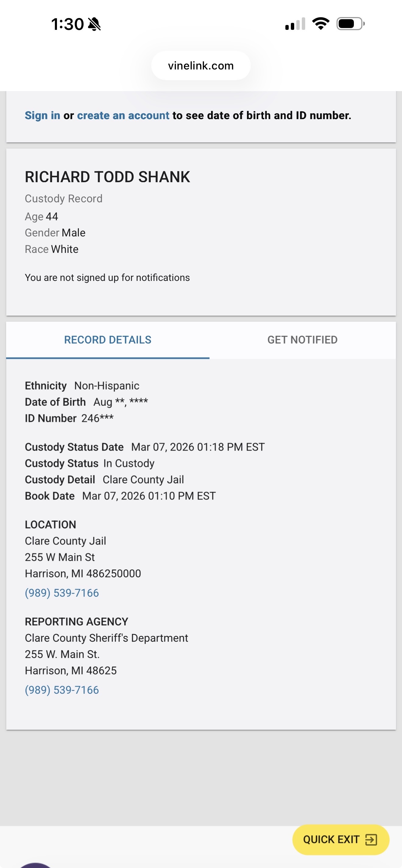The width and height of the screenshot is (402, 868).
Task: Click the Richard Todd Shank name heading
Action: pos(108,177)
